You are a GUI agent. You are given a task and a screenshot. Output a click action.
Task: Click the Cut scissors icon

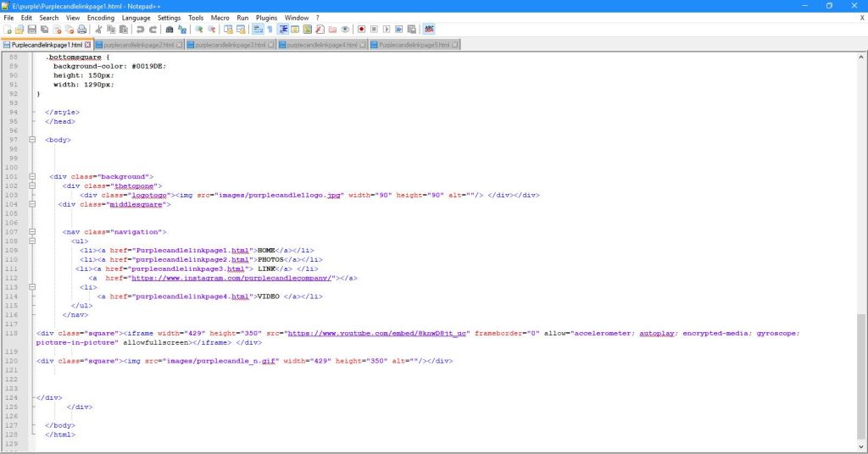tap(98, 30)
